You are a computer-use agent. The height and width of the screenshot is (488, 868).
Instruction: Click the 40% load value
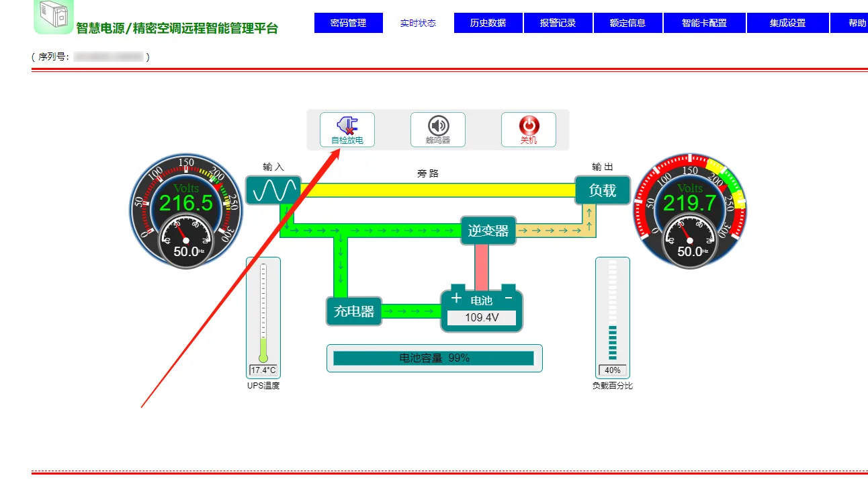click(613, 370)
